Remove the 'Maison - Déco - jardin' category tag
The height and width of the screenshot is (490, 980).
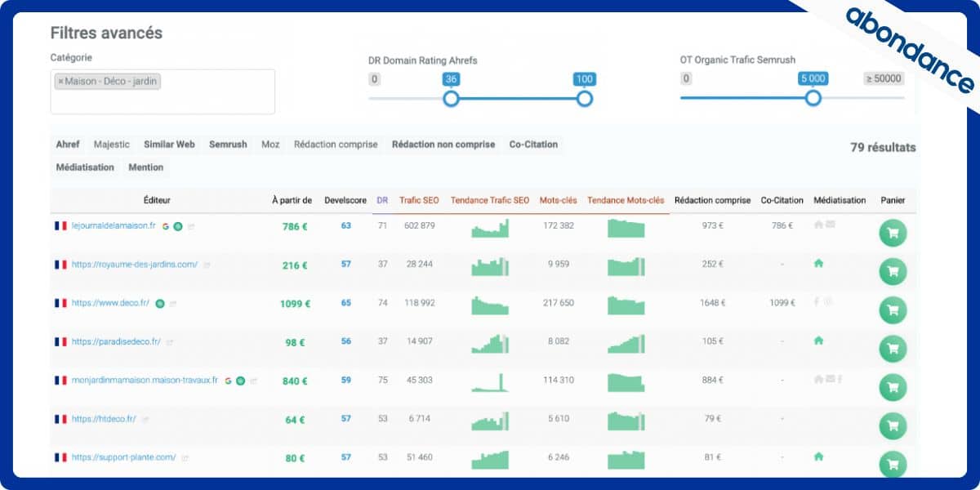point(60,82)
